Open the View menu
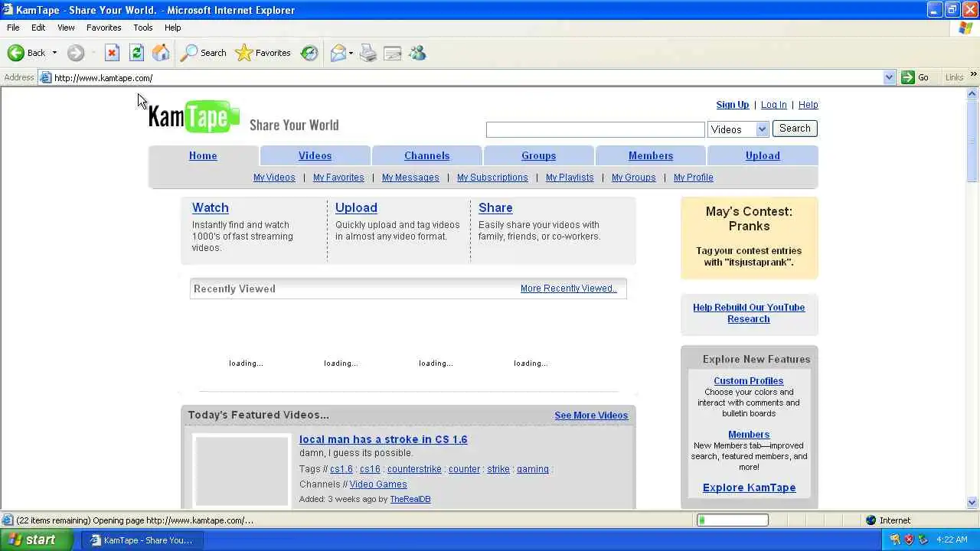 (x=66, y=28)
